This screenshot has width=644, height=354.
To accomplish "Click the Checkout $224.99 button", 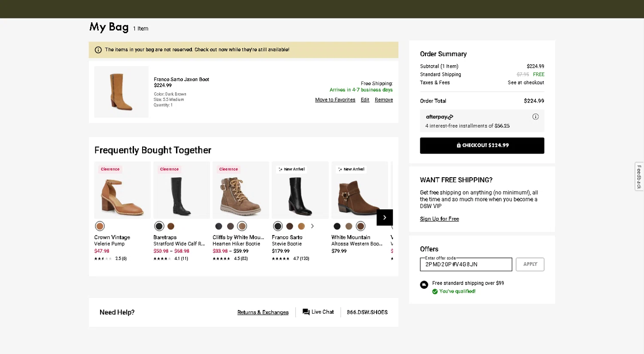I will click(x=482, y=145).
